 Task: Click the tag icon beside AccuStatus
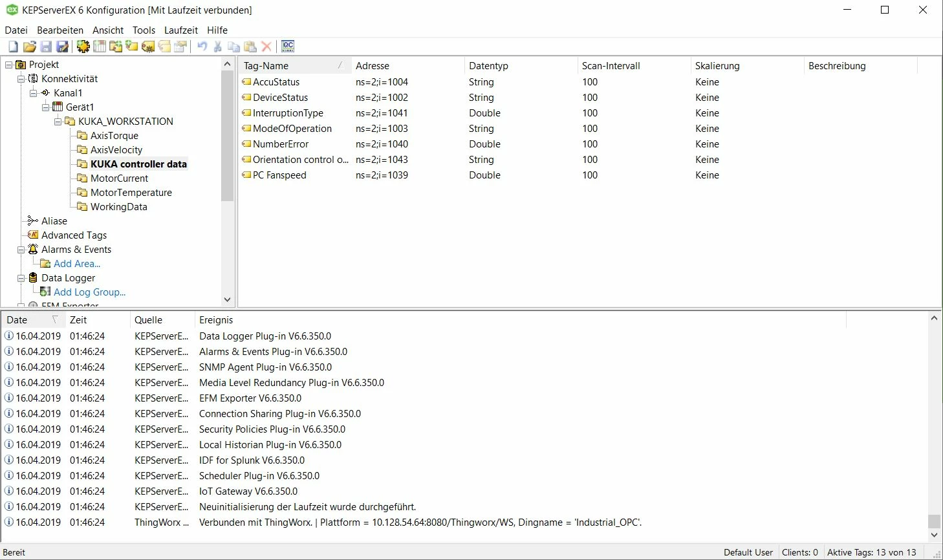pos(246,82)
